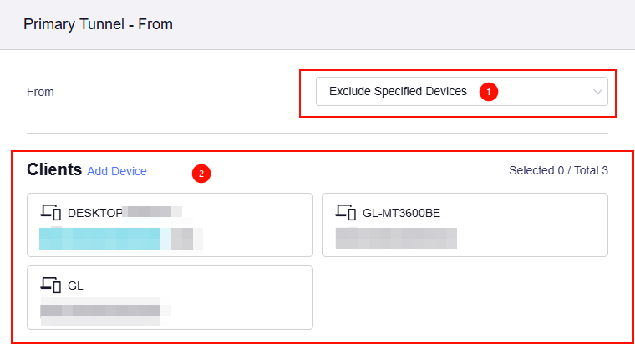
Task: Click blurred address under DESKTOP client
Action: pyautogui.click(x=115, y=239)
